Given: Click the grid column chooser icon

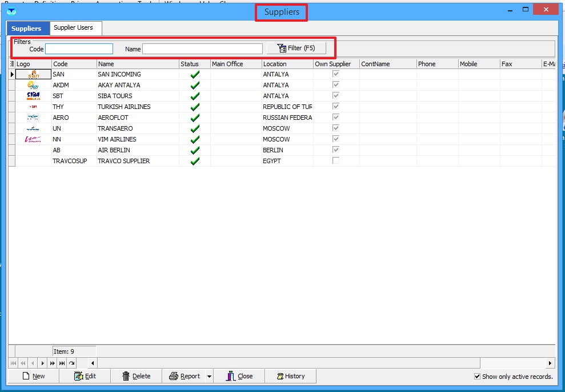Looking at the screenshot, I should 12,64.
